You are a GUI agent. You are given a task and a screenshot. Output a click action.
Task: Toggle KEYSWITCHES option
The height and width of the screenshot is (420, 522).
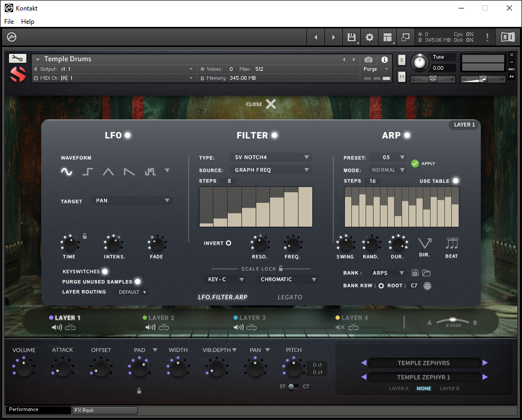click(105, 272)
